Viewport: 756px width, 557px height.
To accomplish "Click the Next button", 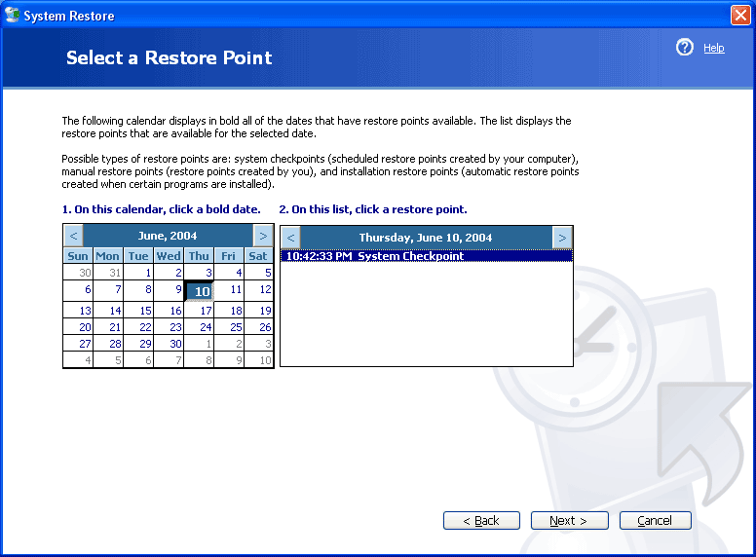I will pos(569,520).
